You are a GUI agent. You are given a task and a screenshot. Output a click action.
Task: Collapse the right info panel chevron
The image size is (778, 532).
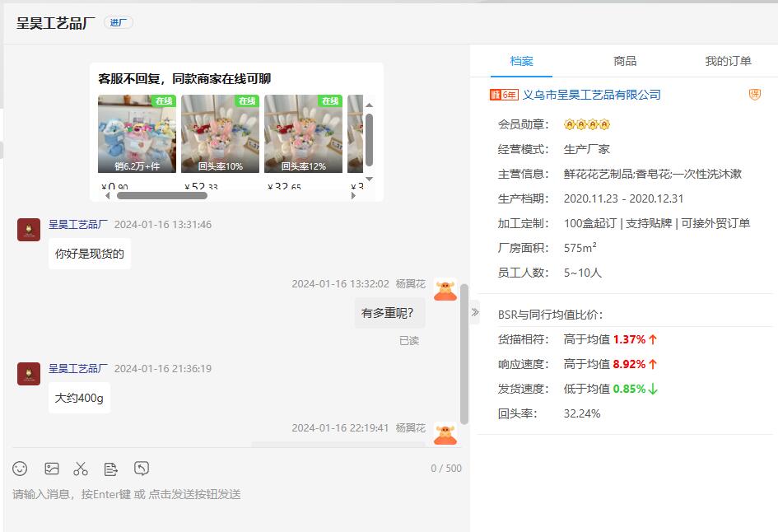(475, 312)
